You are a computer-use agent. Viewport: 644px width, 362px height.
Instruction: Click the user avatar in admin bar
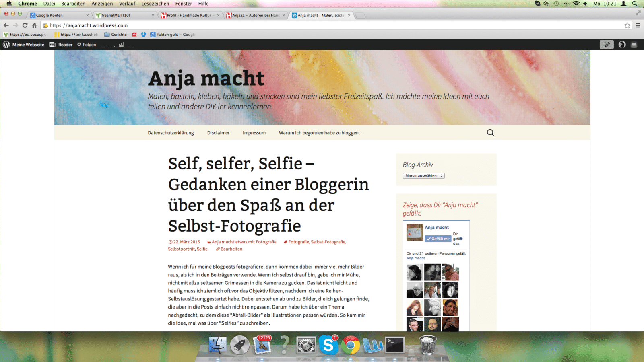(622, 45)
